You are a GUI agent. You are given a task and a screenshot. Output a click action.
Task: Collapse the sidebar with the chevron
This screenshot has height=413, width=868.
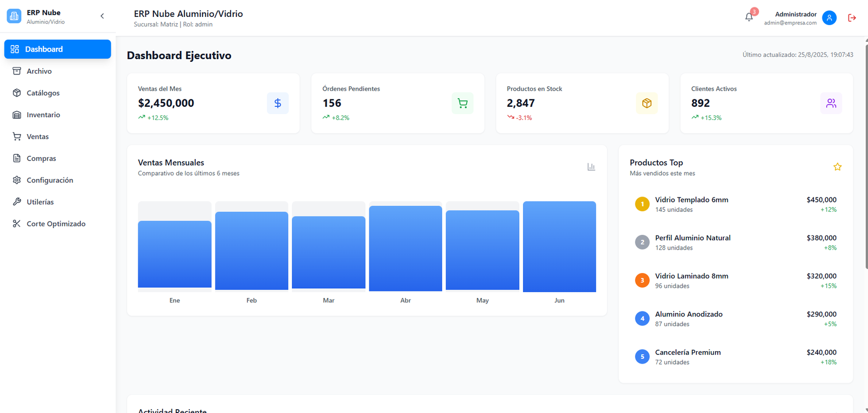(102, 16)
